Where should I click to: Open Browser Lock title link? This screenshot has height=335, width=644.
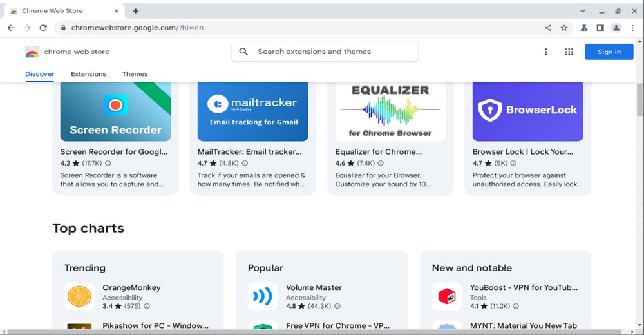point(523,151)
